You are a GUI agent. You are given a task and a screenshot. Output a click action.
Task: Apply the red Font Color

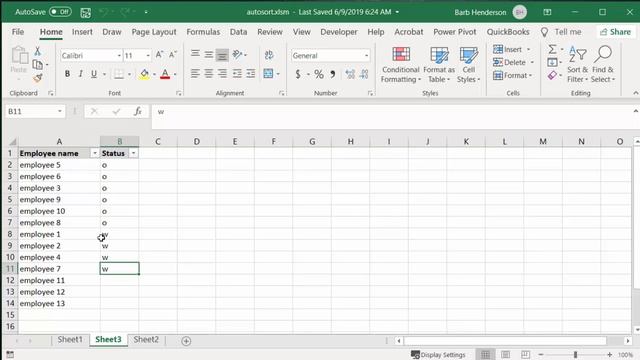pos(165,74)
